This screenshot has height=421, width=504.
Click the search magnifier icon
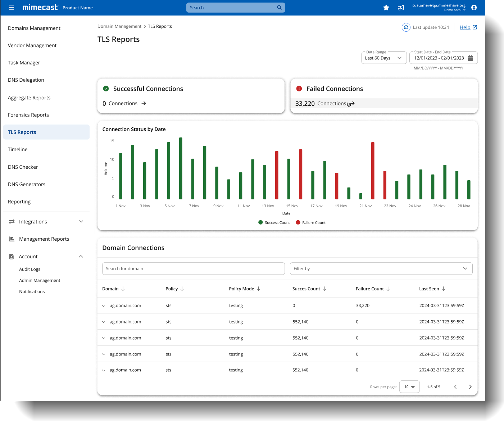[x=279, y=7]
